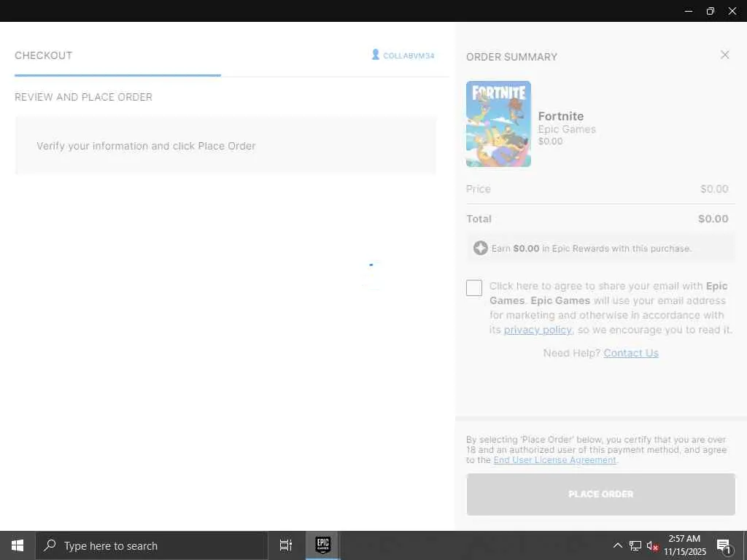Open the Windows Start menu
747x560 pixels.
pyautogui.click(x=18, y=545)
